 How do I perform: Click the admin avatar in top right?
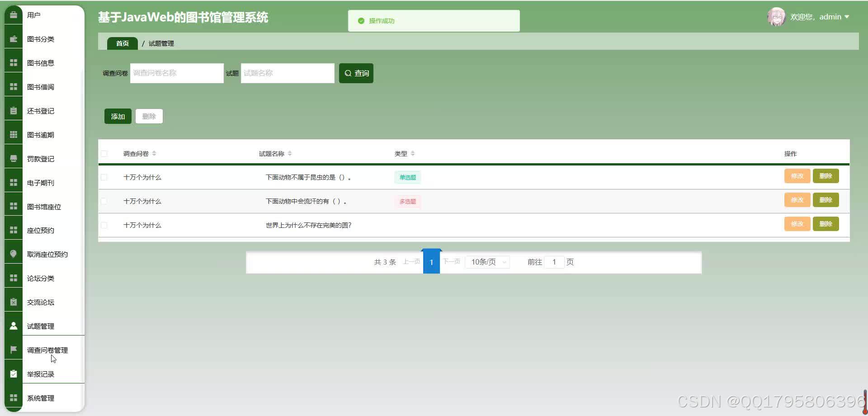(x=776, y=17)
